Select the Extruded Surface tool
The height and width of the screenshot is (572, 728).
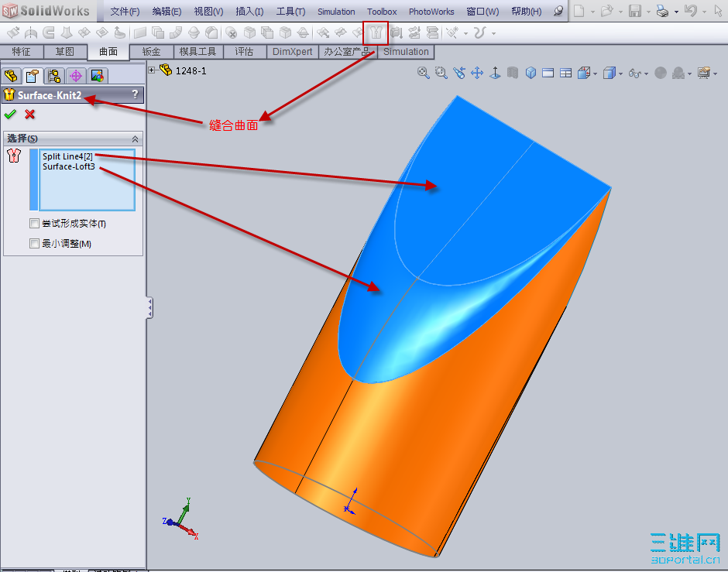[x=13, y=33]
